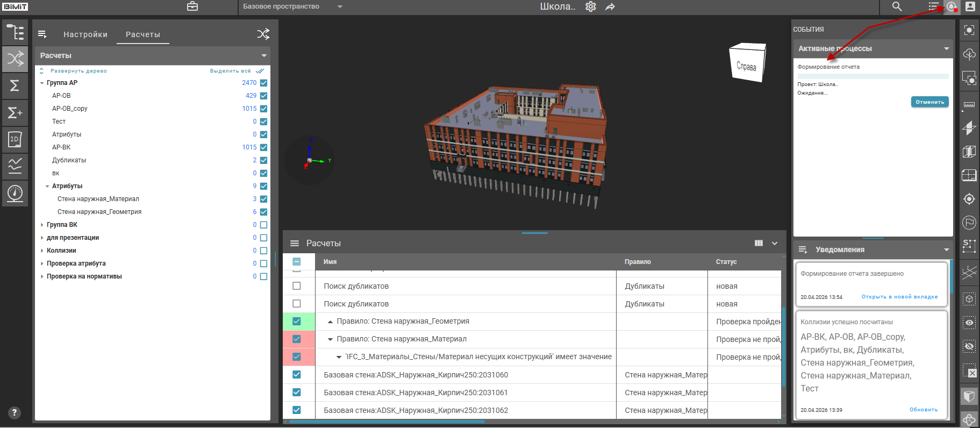The image size is (980, 428).
Task: Click the help question mark icon
Action: click(x=15, y=412)
